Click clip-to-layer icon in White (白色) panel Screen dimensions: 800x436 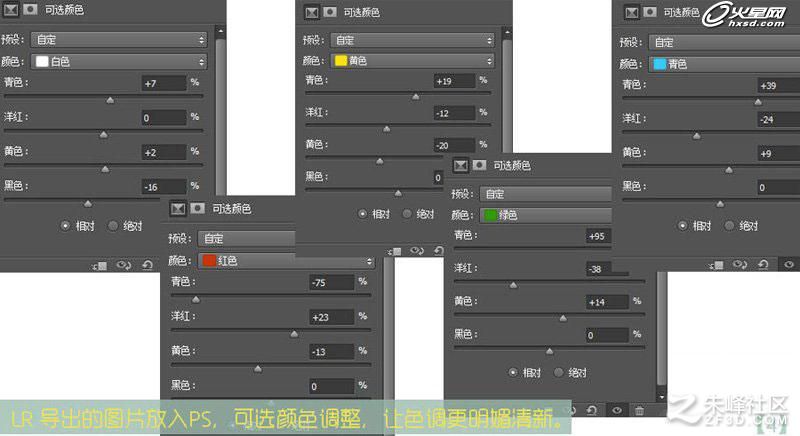(x=99, y=266)
